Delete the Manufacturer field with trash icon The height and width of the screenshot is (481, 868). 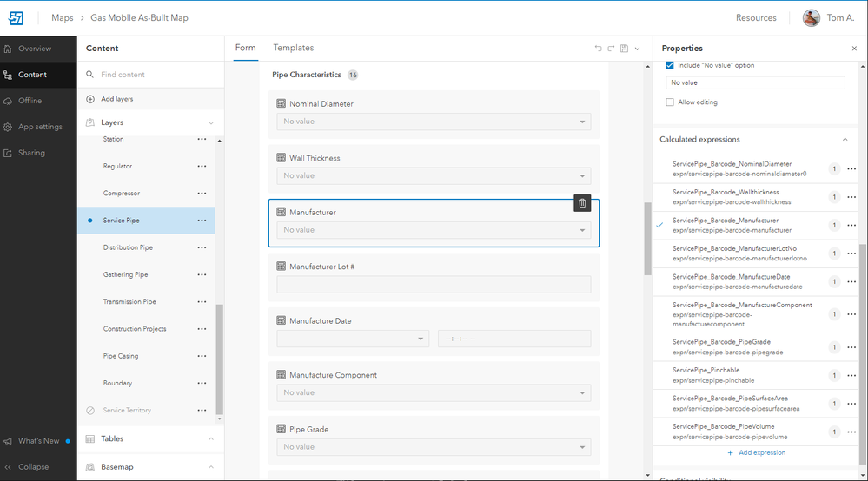pos(582,203)
